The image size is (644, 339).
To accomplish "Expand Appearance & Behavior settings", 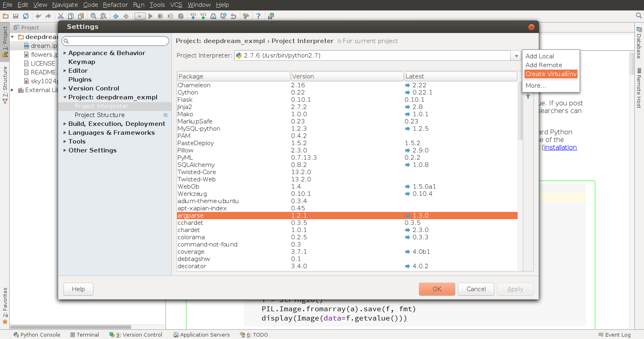I will click(65, 53).
